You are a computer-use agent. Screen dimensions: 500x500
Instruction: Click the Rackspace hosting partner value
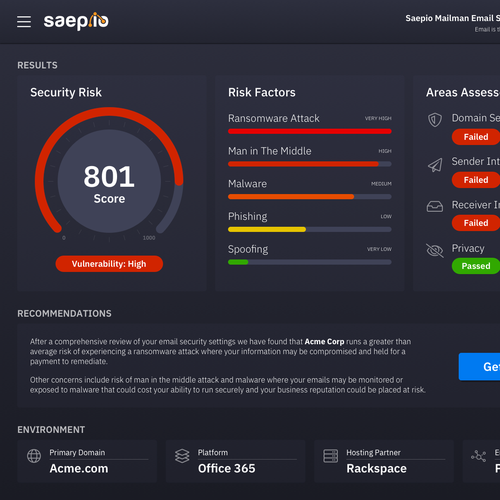click(x=377, y=469)
